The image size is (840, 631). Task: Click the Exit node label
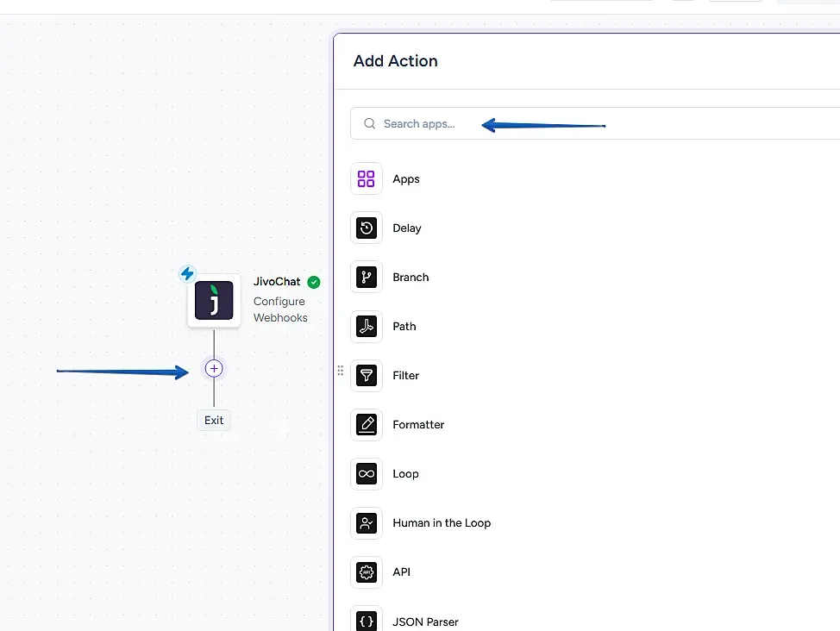[x=214, y=421]
